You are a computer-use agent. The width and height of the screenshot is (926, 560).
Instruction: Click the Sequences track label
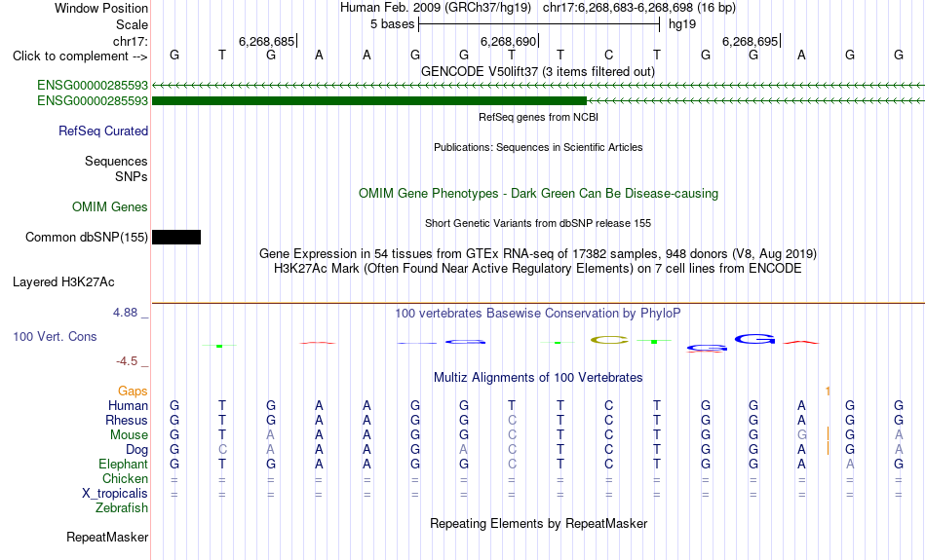[116, 161]
